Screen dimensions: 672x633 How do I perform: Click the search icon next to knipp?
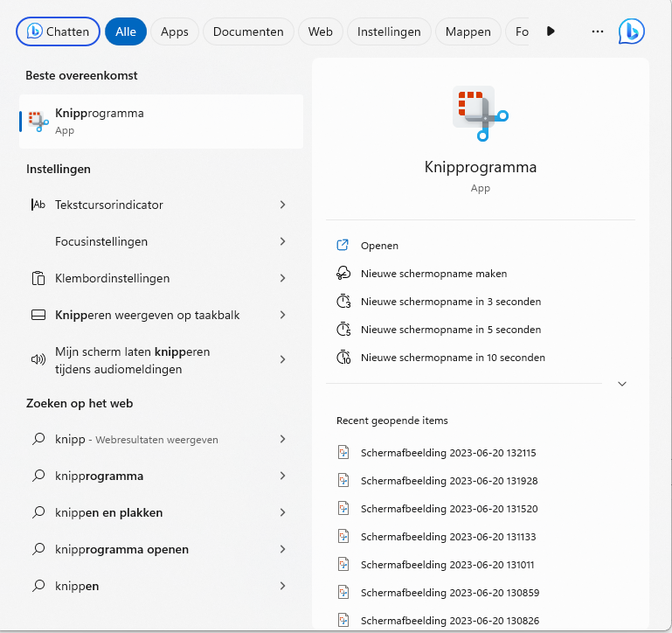[x=38, y=439]
